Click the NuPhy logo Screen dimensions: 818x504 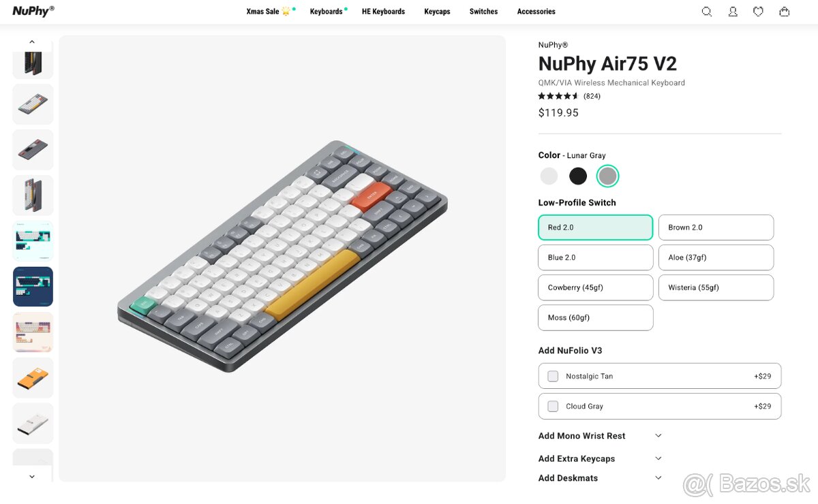[33, 11]
